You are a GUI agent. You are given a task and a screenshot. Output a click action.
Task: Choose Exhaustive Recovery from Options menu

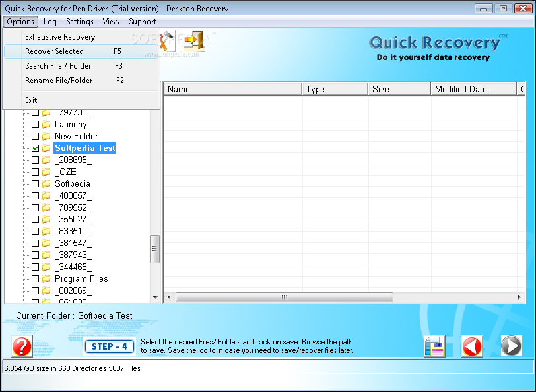(81, 37)
